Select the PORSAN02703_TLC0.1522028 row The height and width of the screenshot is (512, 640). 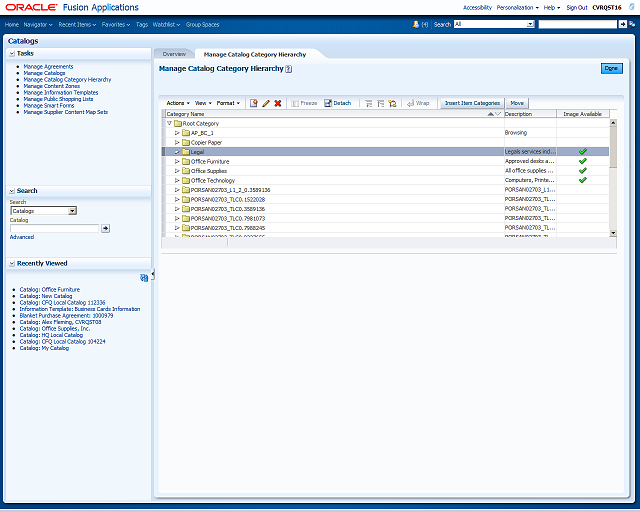(x=385, y=199)
